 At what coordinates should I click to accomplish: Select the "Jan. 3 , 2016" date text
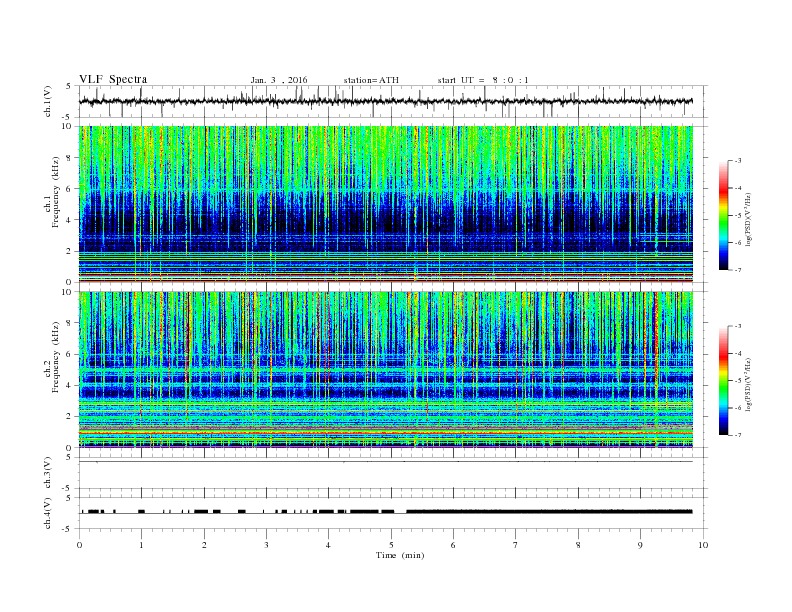[279, 80]
